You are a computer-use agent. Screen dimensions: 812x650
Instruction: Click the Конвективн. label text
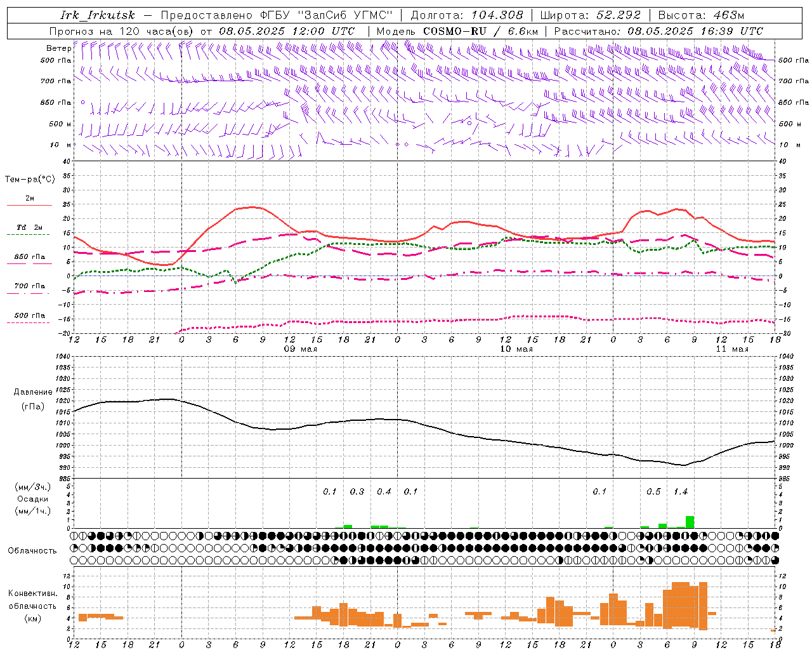[x=32, y=594]
